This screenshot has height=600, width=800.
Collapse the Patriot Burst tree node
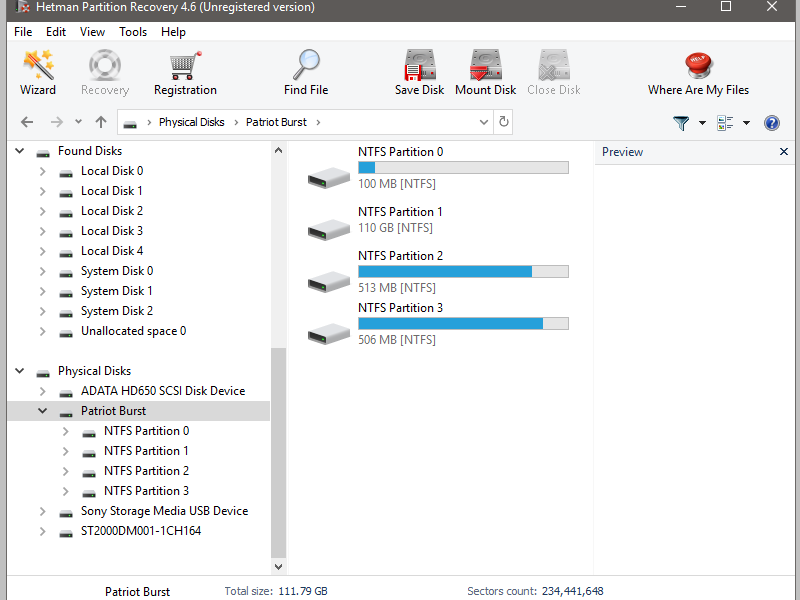43,411
